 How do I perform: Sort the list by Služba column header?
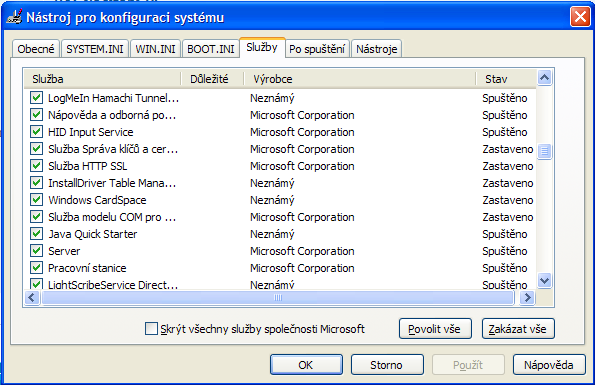point(102,79)
